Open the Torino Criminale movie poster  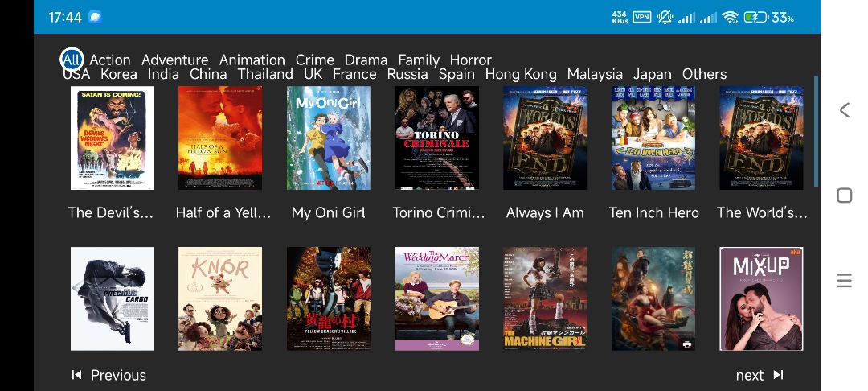(436, 138)
